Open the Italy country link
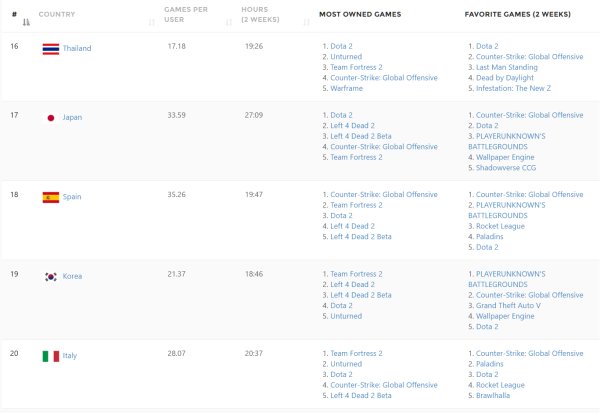This screenshot has height=413, width=600. tap(70, 355)
